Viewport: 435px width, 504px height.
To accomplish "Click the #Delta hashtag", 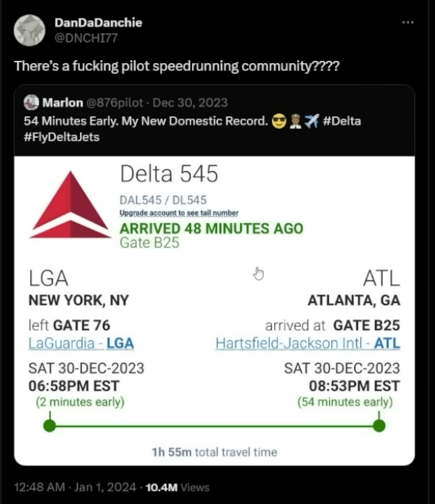I will (342, 121).
